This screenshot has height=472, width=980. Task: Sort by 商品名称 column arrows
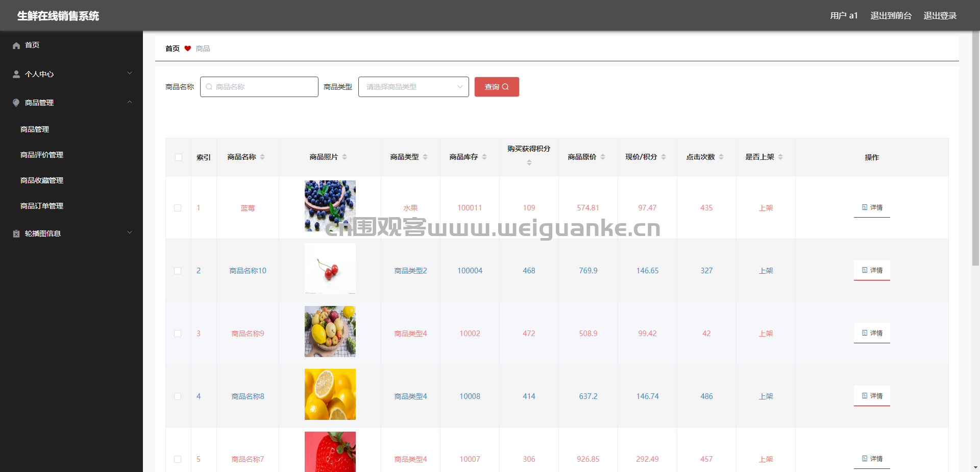coord(262,157)
